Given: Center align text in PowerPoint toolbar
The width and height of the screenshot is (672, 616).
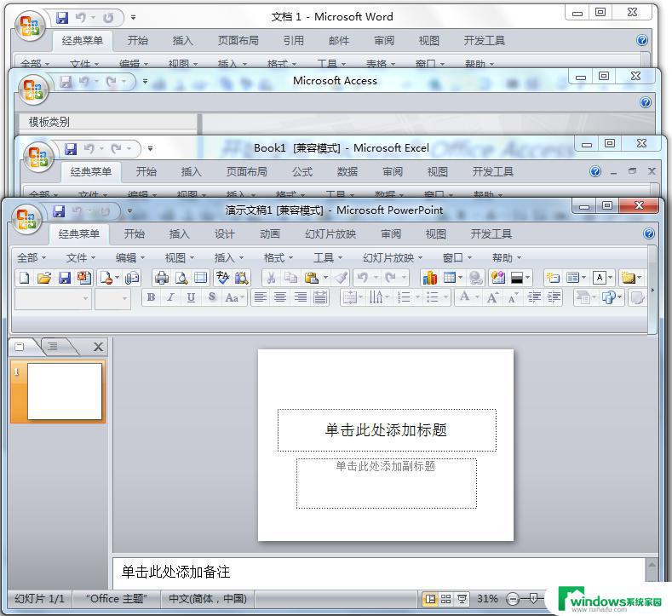Looking at the screenshot, I should point(280,297).
